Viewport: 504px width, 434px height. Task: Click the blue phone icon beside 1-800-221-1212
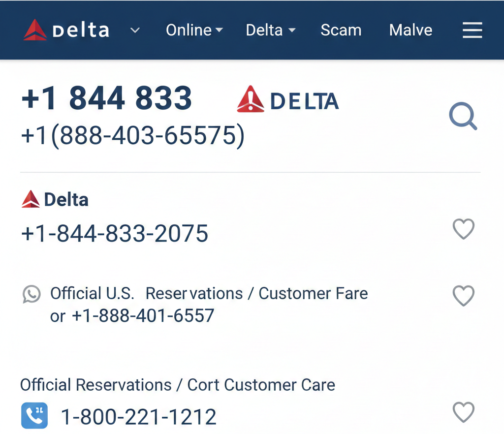(34, 415)
